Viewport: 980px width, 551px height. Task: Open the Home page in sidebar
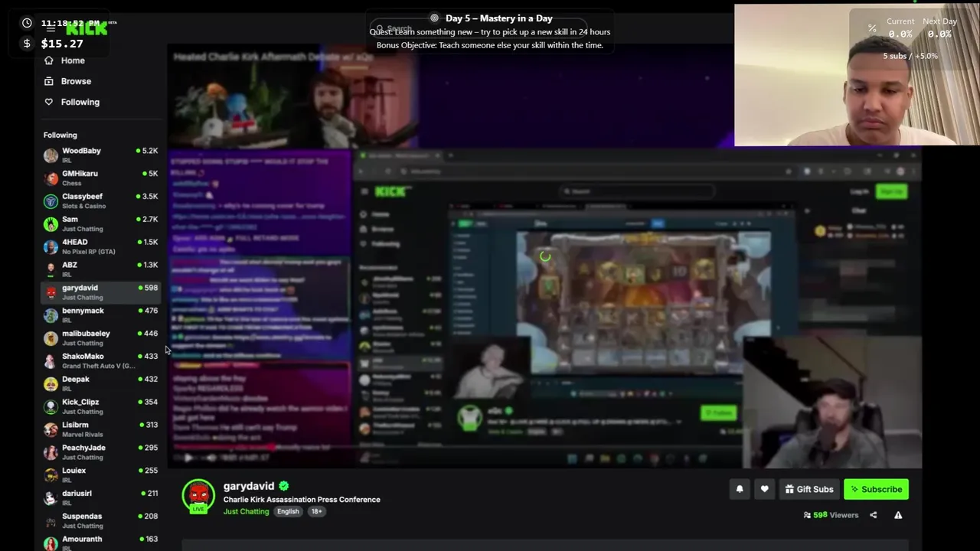[x=64, y=60]
